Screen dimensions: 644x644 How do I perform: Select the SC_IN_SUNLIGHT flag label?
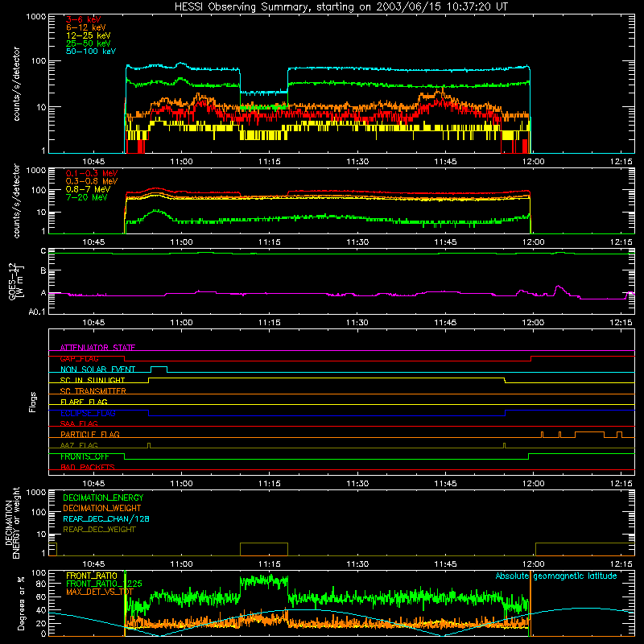tap(93, 380)
